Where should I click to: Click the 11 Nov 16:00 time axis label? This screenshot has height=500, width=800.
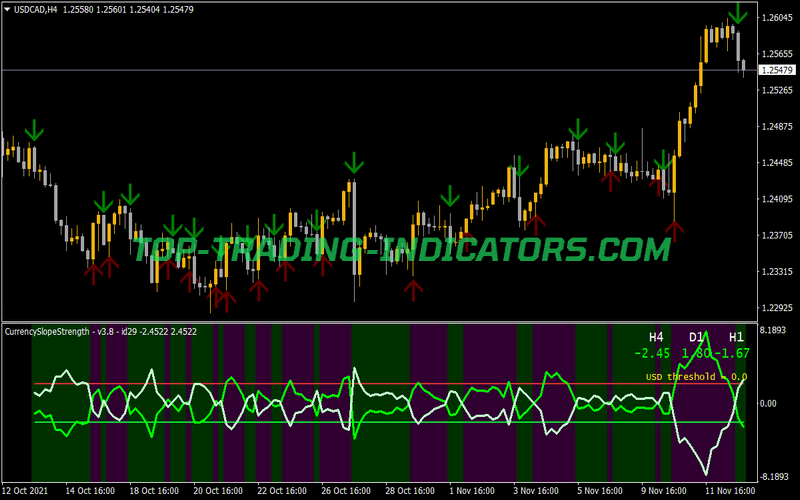point(730,491)
